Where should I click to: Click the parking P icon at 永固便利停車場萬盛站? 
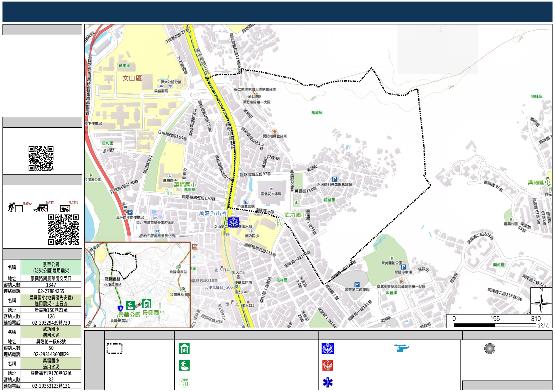coord(334,179)
